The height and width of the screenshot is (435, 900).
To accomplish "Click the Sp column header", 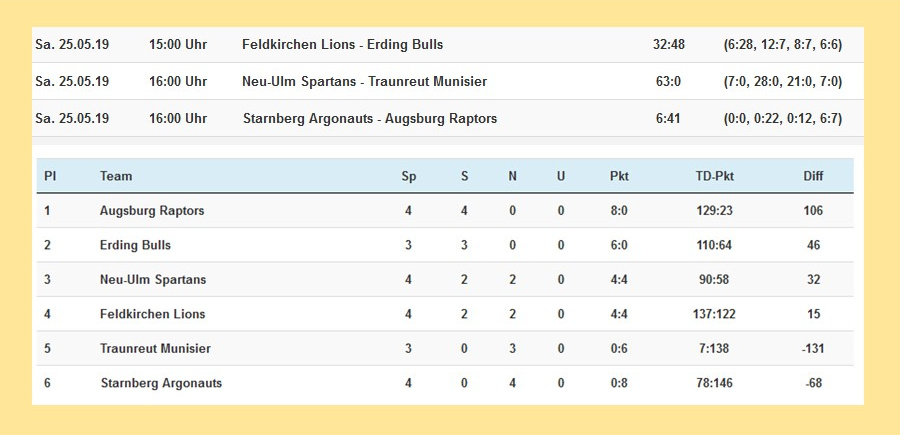I will [x=408, y=176].
